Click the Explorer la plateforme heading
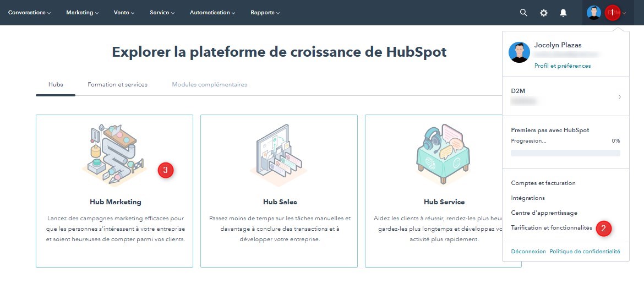 279,52
